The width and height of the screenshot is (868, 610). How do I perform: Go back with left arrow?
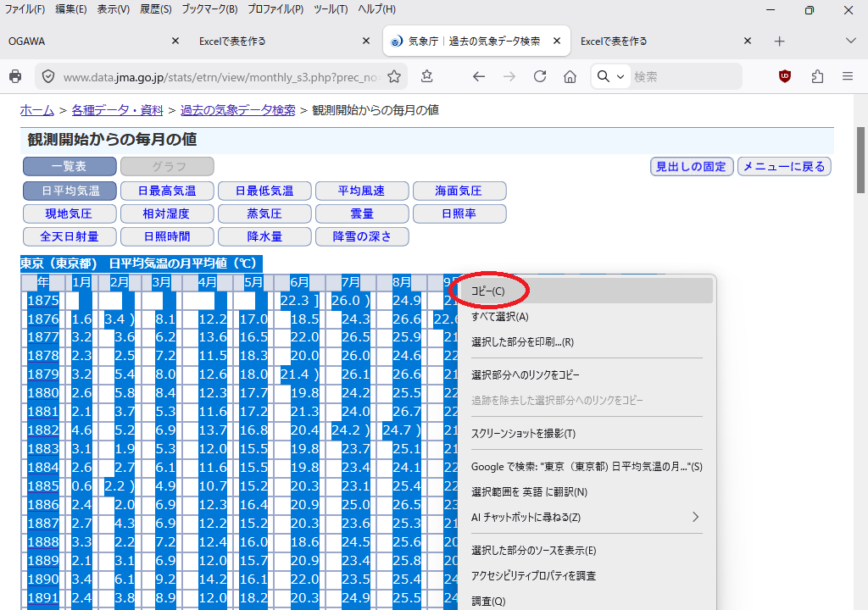(x=479, y=76)
